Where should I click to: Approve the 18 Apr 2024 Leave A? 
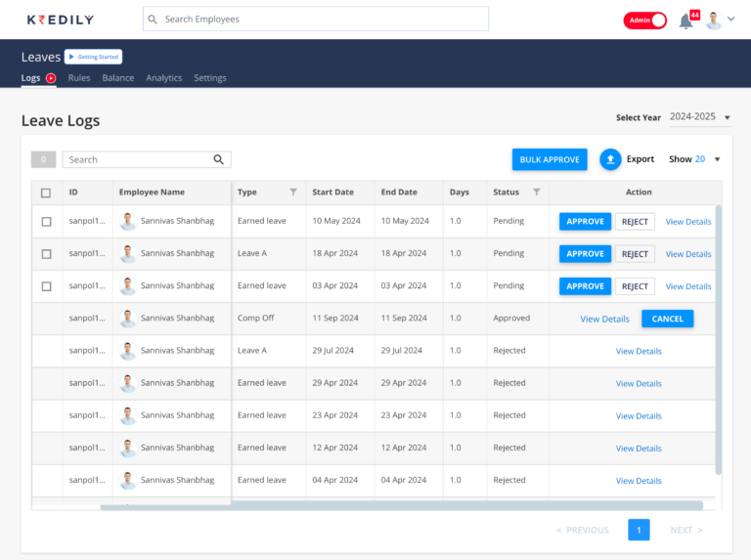pyautogui.click(x=585, y=254)
